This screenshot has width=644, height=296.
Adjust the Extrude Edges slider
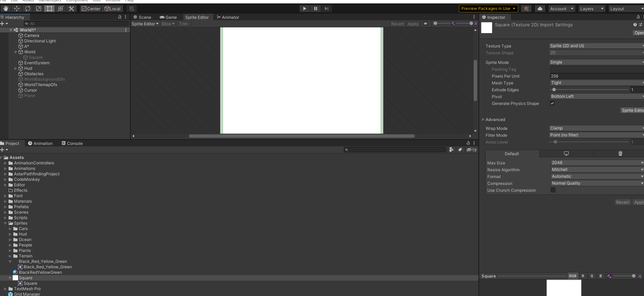pyautogui.click(x=589, y=90)
